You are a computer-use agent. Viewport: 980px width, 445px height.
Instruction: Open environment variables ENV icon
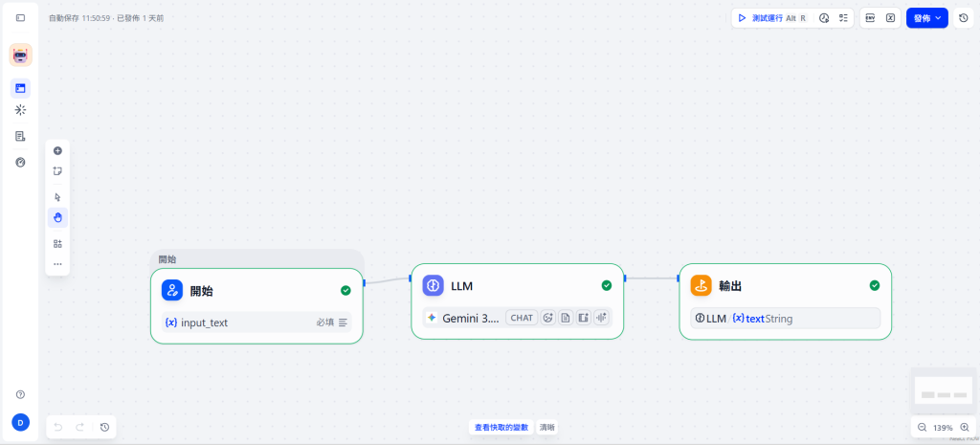point(870,18)
